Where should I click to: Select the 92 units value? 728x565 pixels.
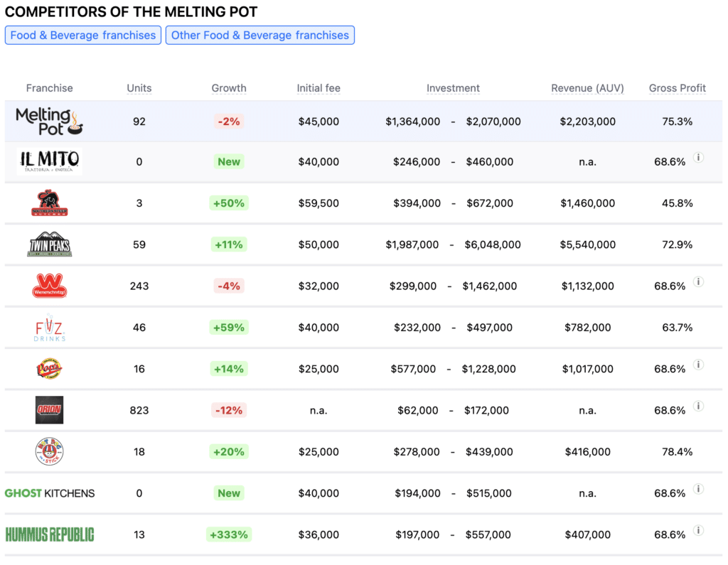click(139, 122)
